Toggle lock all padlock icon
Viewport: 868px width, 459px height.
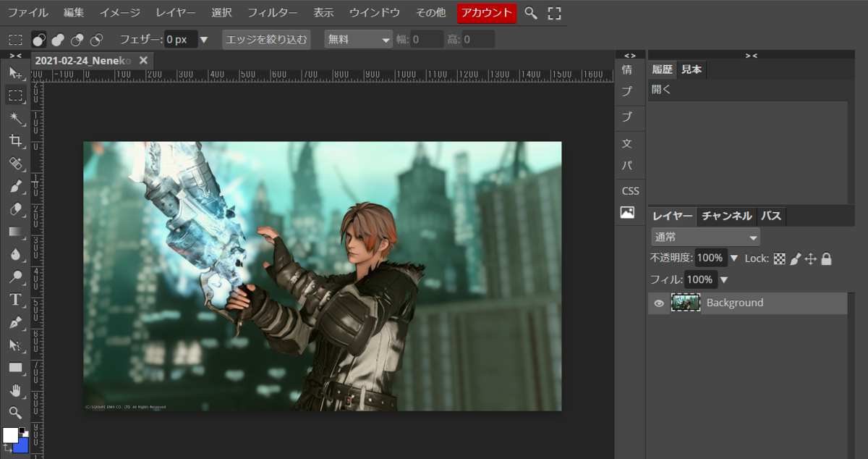click(826, 258)
